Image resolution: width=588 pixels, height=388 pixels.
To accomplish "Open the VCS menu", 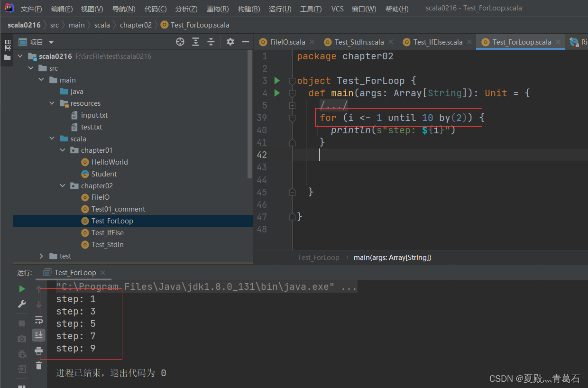I will click(338, 9).
